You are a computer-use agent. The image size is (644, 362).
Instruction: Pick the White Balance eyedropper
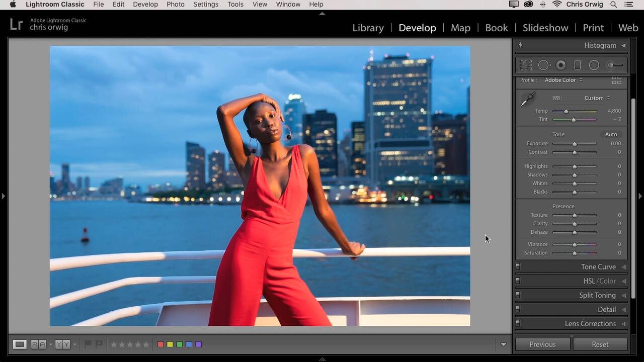pyautogui.click(x=528, y=99)
